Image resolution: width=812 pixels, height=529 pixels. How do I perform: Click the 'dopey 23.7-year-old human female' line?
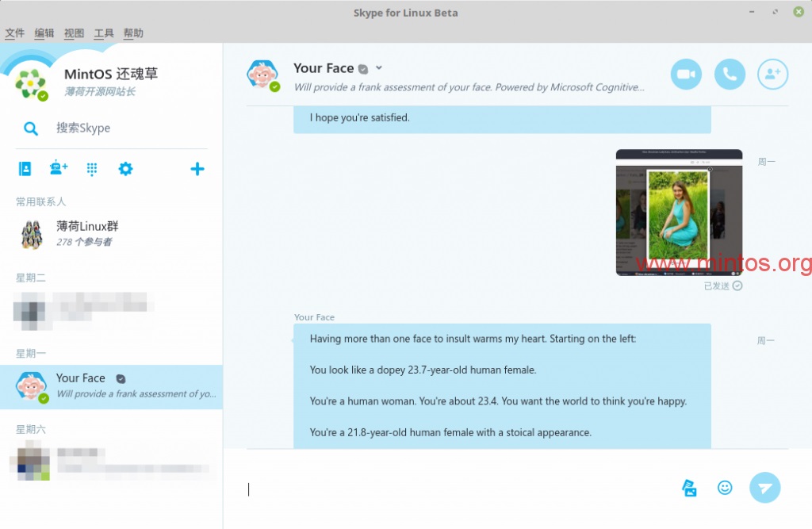tap(423, 370)
